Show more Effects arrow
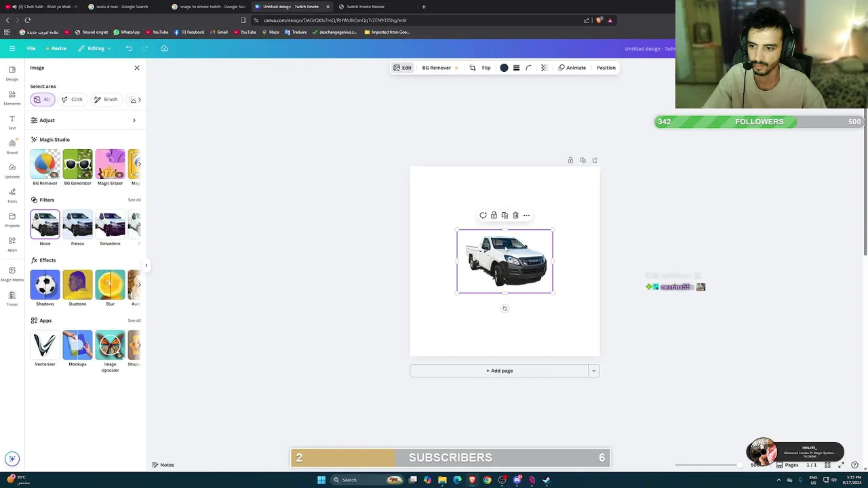This screenshot has width=868, height=488. (138, 285)
